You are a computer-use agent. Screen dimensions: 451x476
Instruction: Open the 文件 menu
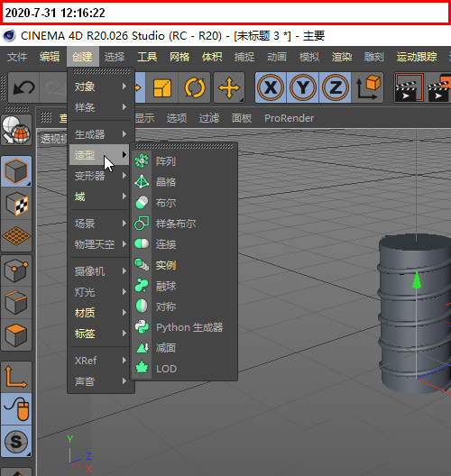pos(17,57)
